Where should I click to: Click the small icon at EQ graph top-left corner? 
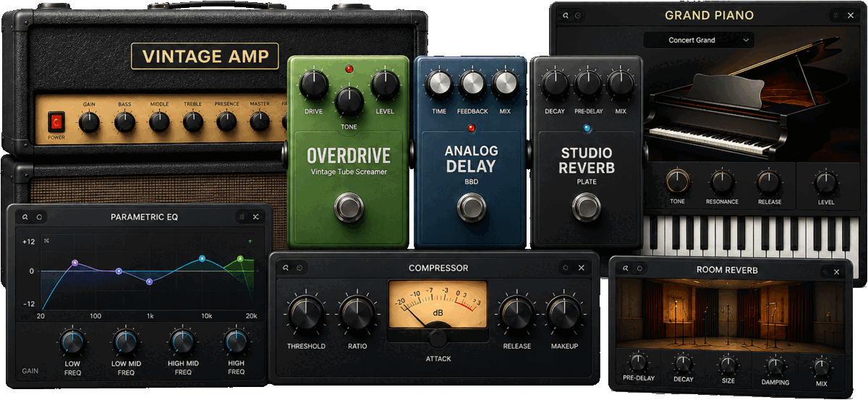pos(46,241)
